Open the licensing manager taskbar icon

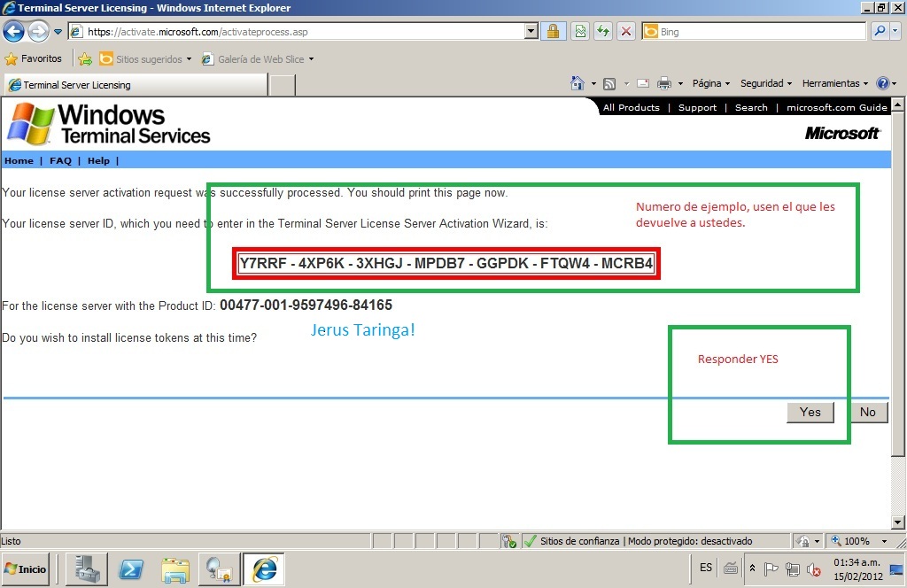220,569
